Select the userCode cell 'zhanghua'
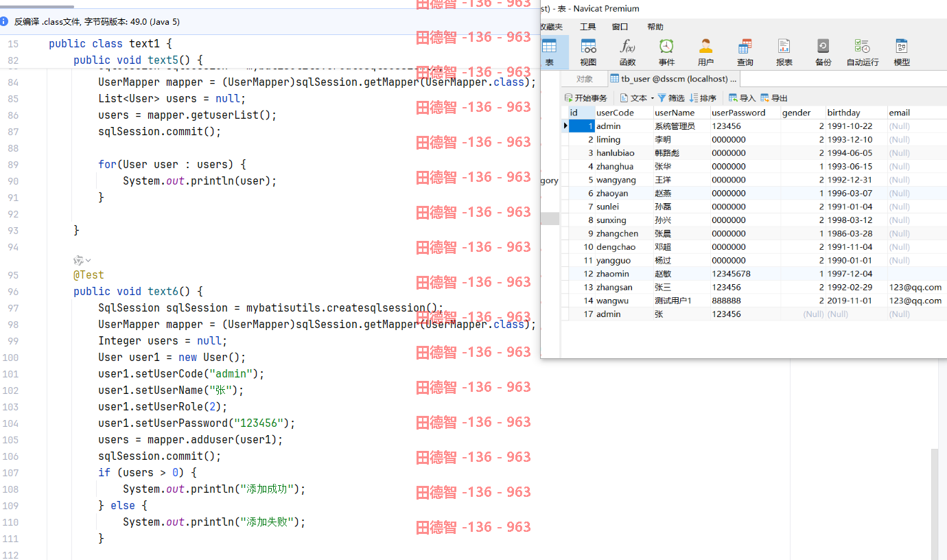The width and height of the screenshot is (947, 560). point(623,166)
